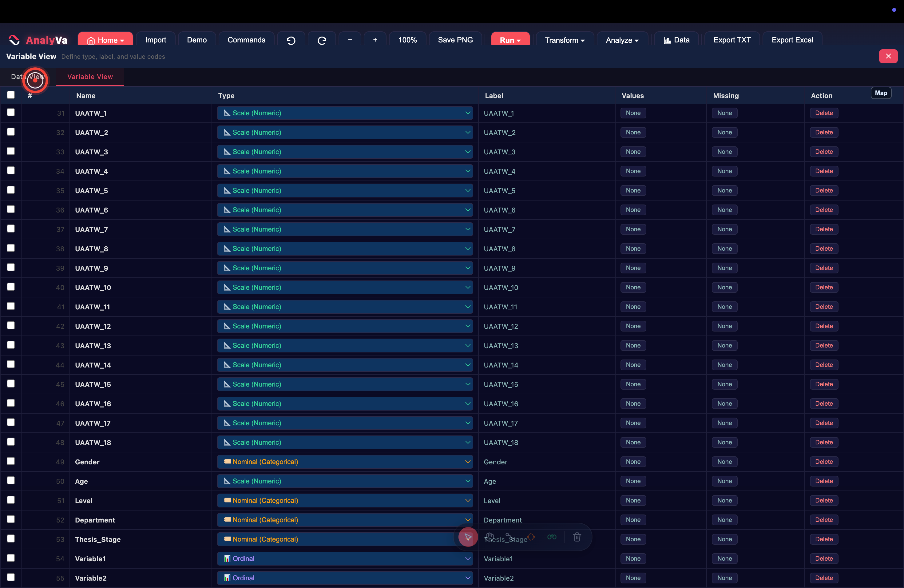
Task: Select the dashed lasso selection tool
Action: point(531,537)
